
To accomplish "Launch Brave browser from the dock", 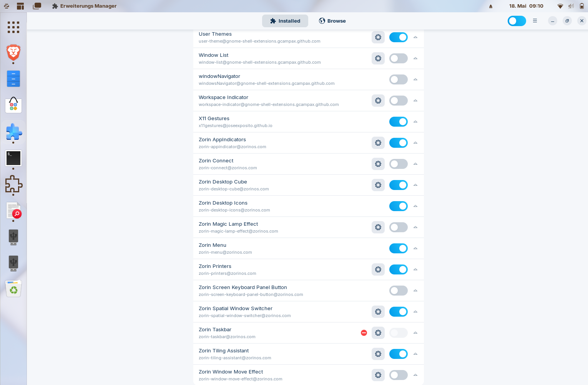I will [x=13, y=52].
